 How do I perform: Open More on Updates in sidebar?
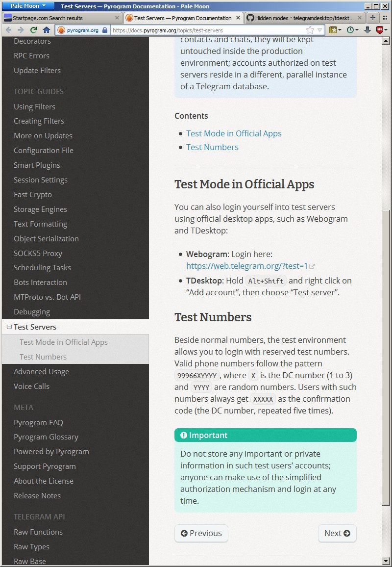(x=43, y=135)
